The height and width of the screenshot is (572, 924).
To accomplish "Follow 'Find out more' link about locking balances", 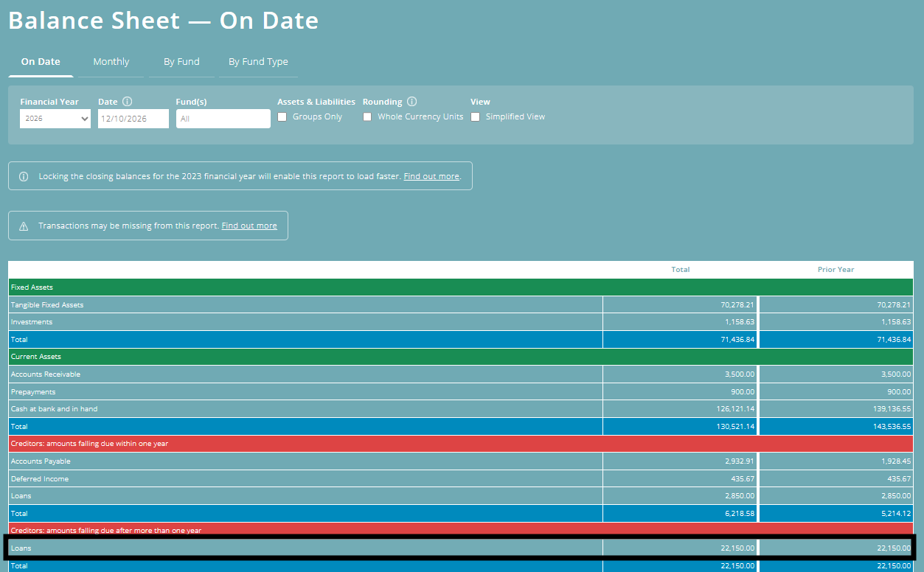I will click(431, 176).
